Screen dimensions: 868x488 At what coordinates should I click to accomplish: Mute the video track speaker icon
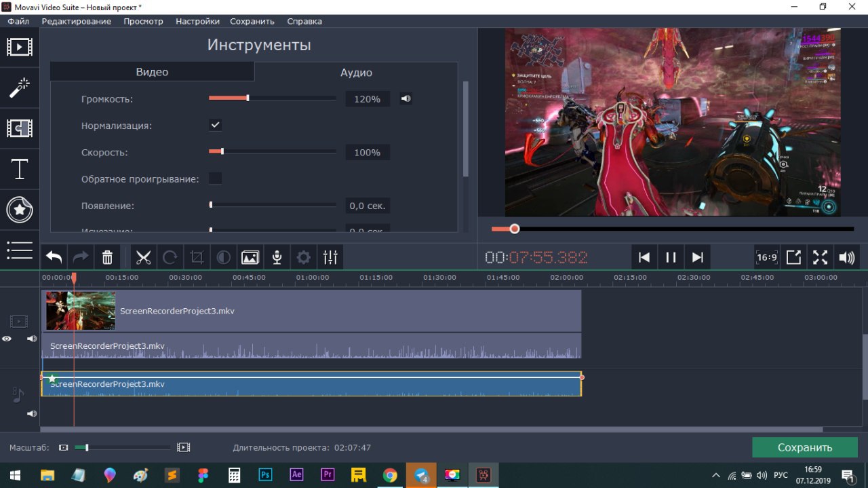(x=31, y=339)
